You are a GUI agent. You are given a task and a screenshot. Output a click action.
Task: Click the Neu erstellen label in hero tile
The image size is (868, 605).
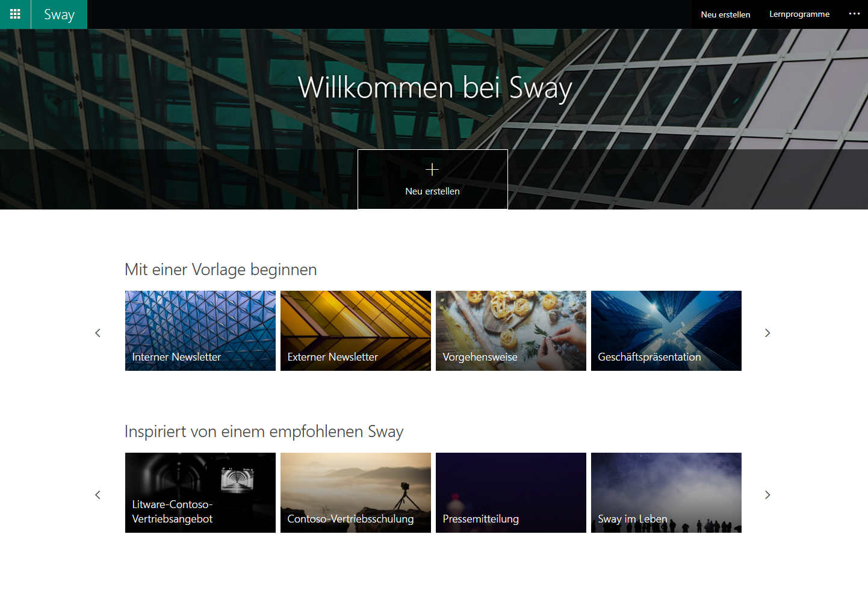click(432, 191)
